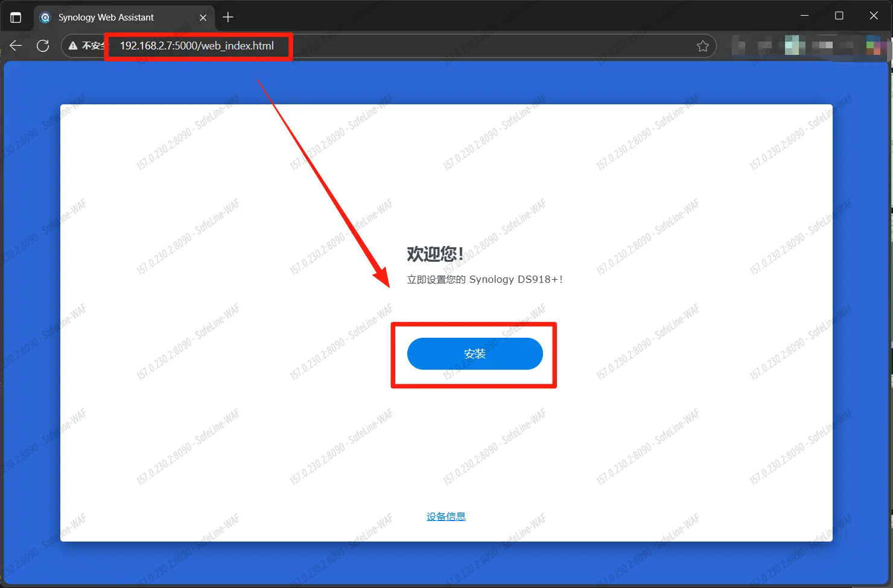Bookmark this page with the star icon
893x588 pixels.
[702, 46]
